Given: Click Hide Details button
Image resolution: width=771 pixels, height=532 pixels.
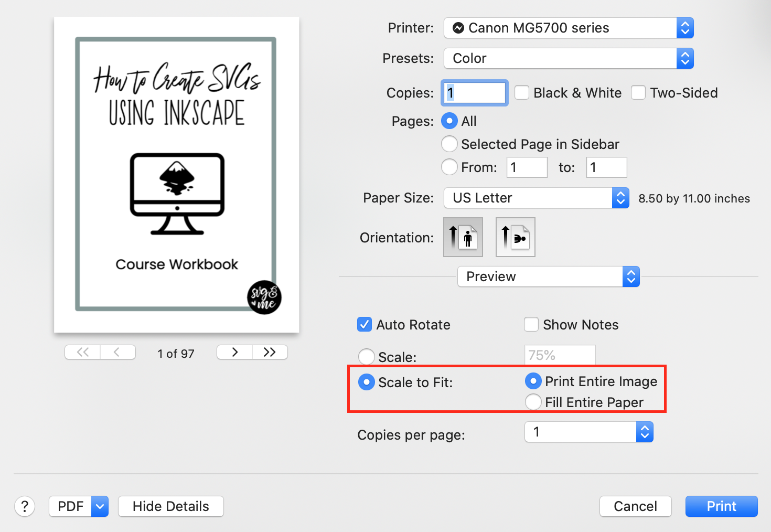Looking at the screenshot, I should point(171,506).
